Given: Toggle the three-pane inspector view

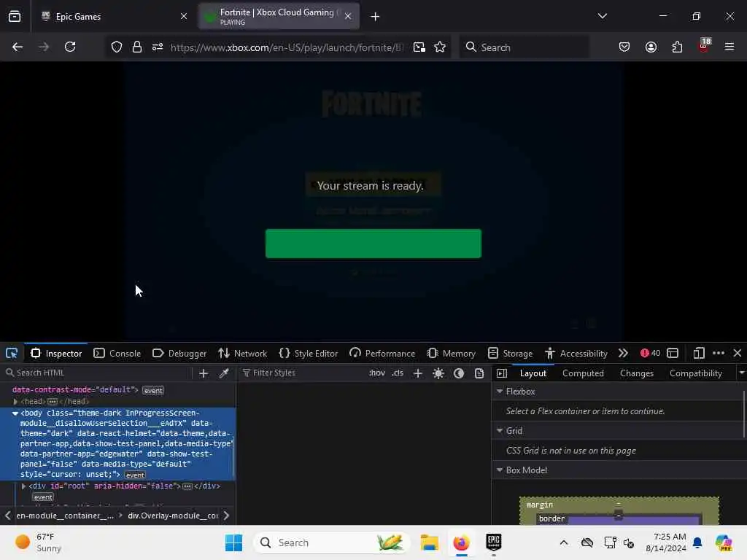Looking at the screenshot, I should (x=502, y=373).
